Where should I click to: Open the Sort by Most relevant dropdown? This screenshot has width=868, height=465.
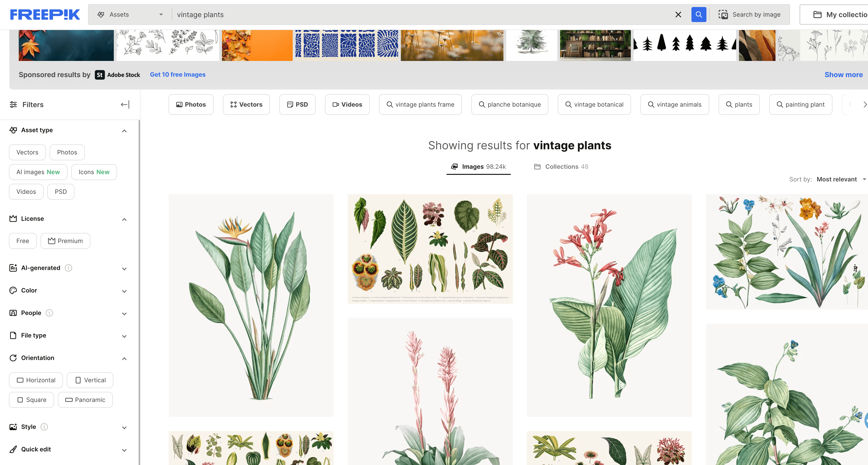(841, 179)
